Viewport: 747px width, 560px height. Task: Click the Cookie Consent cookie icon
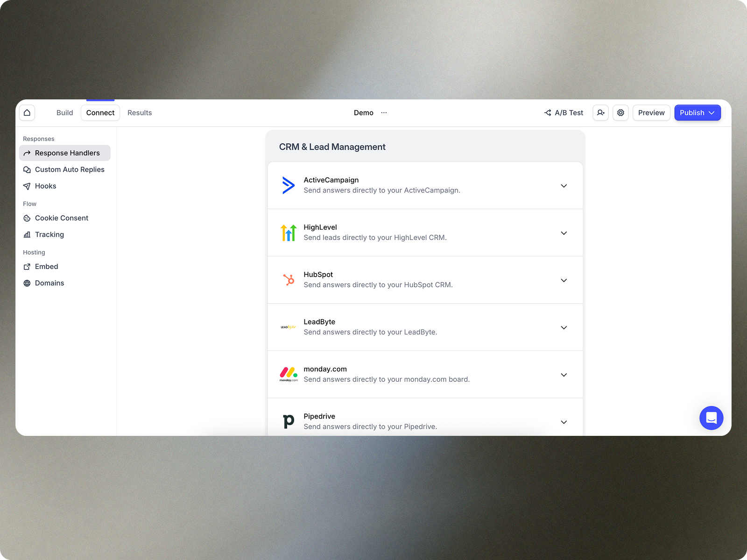point(27,218)
